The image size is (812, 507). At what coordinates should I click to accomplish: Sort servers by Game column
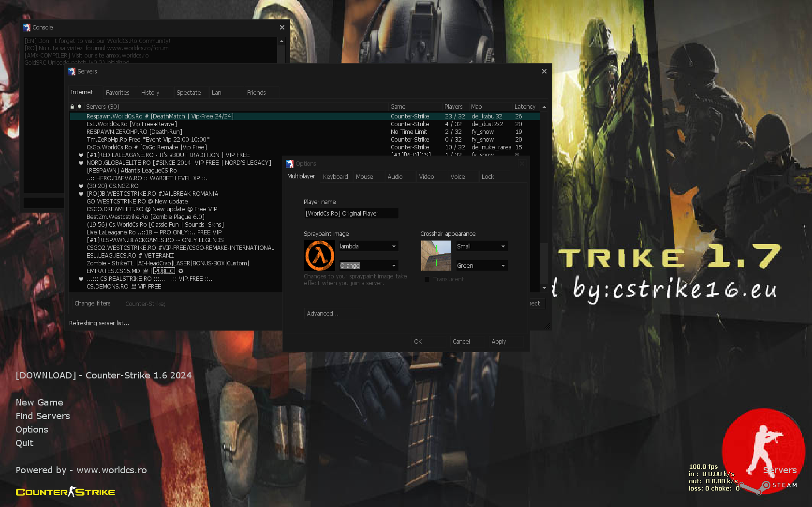(415, 107)
